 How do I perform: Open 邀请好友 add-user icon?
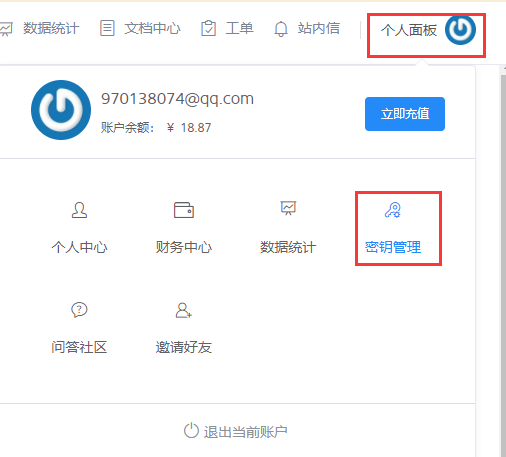point(184,310)
